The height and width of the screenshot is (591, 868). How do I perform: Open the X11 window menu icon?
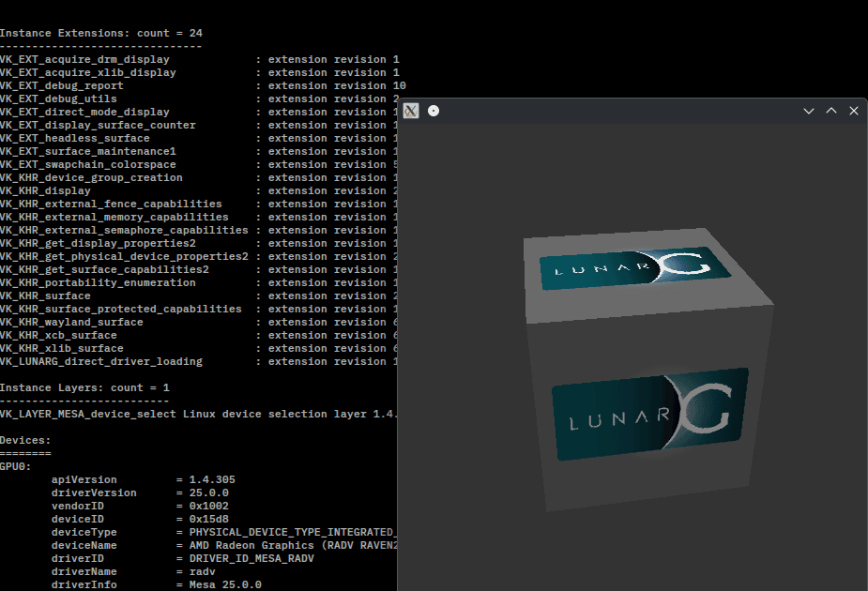tap(411, 111)
